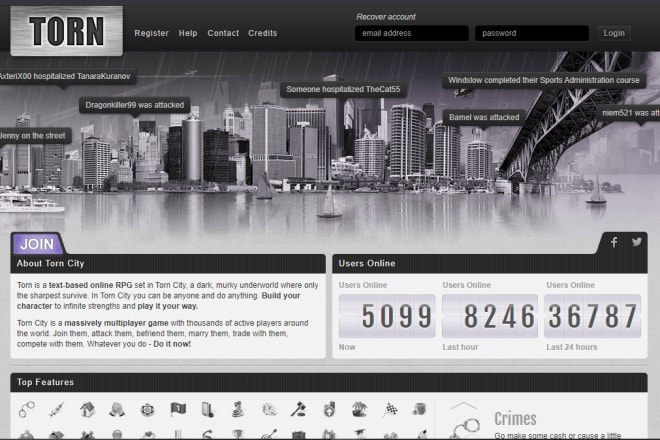
Task: Select the palm tree island icon
Action: click(x=359, y=409)
